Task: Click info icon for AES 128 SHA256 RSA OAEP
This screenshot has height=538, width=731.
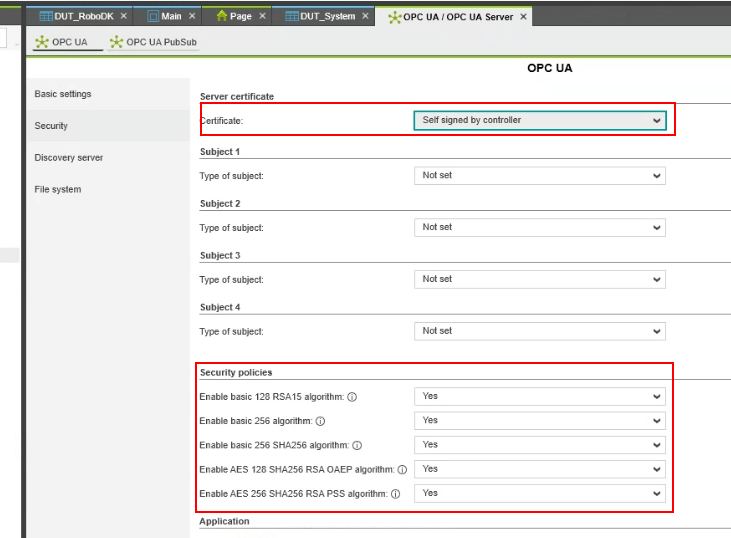Action: (402, 469)
